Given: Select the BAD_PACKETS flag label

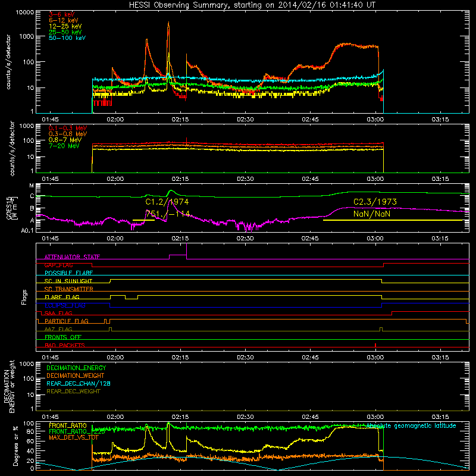Looking at the screenshot, I should [65, 345].
